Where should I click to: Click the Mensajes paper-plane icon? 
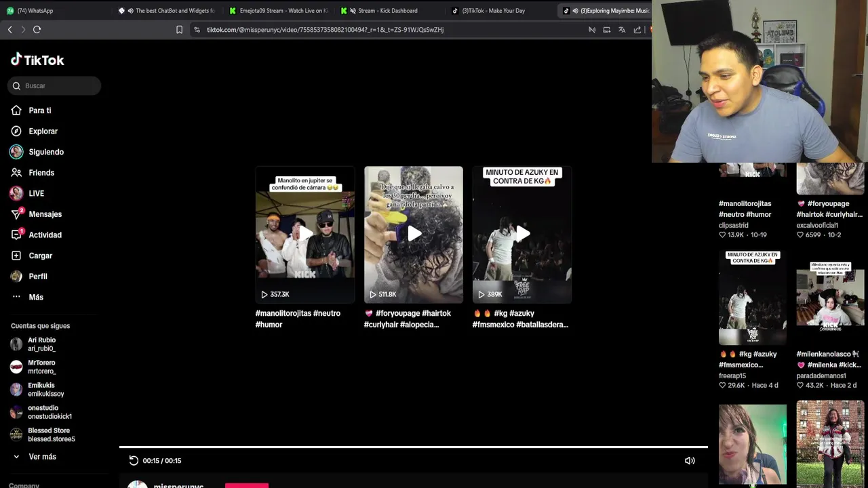[16, 214]
